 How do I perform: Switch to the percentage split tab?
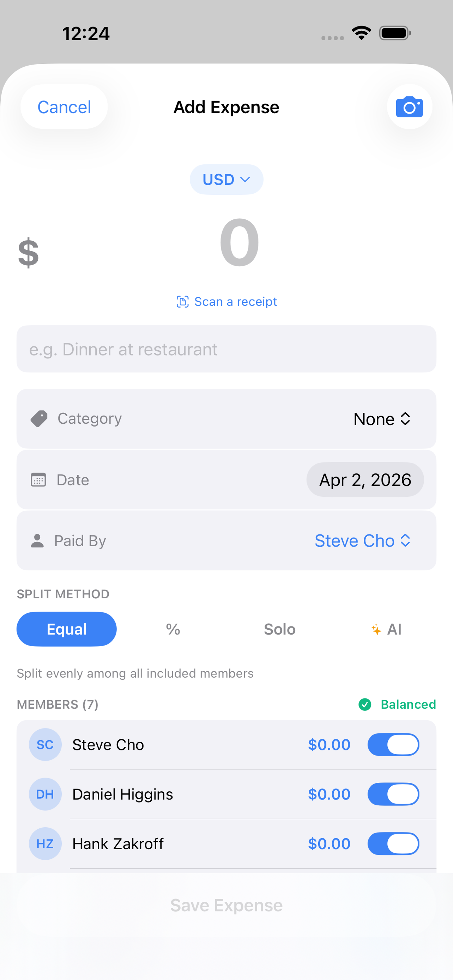pos(173,629)
